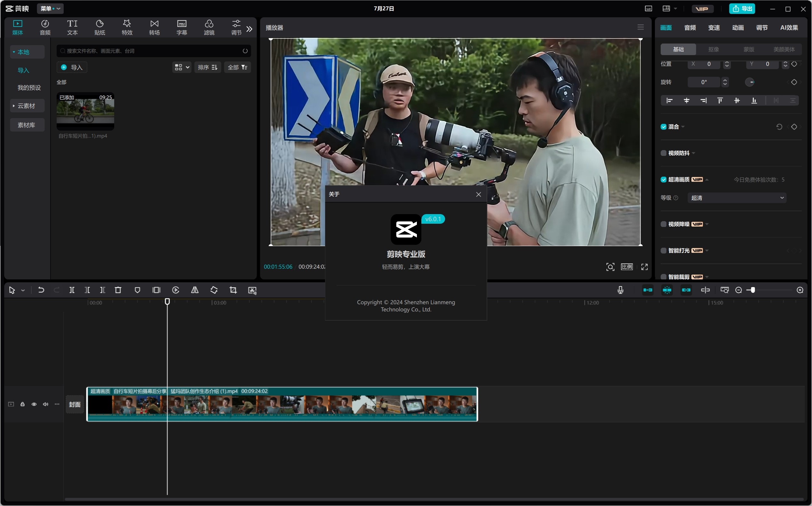Open the Adjust (调节) tab in top toolbar
Image resolution: width=812 pixels, height=506 pixels.
[236, 28]
